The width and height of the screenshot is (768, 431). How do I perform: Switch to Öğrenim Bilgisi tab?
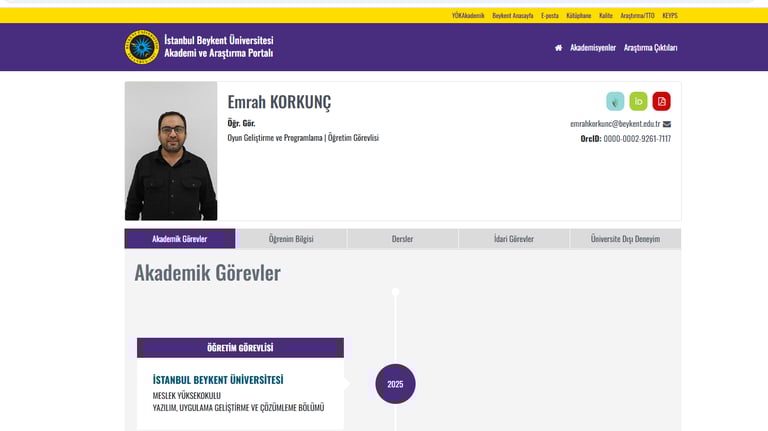pos(291,239)
